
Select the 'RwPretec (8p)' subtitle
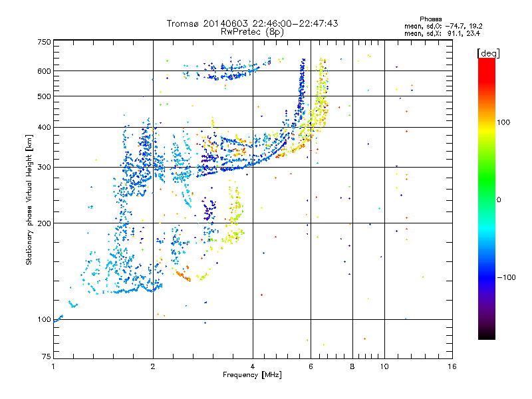(252, 32)
